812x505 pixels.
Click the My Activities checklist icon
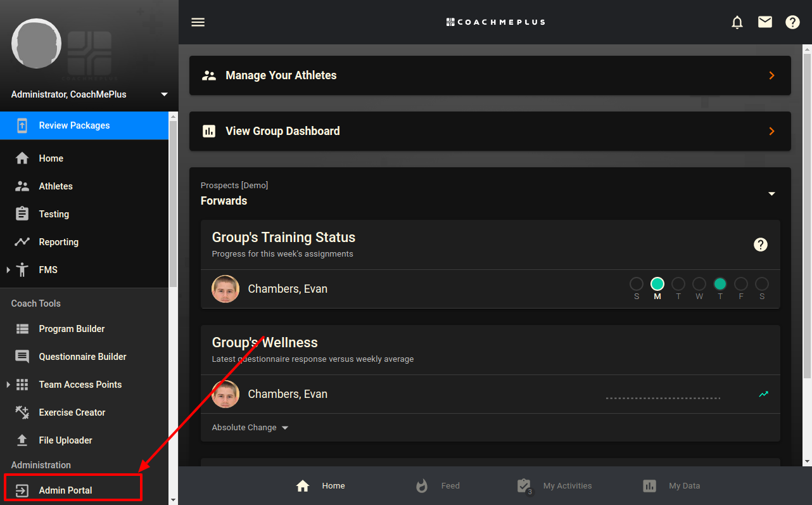pyautogui.click(x=524, y=486)
